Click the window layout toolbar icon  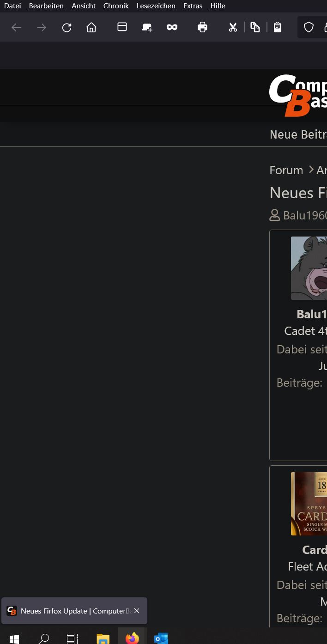pyautogui.click(x=122, y=27)
